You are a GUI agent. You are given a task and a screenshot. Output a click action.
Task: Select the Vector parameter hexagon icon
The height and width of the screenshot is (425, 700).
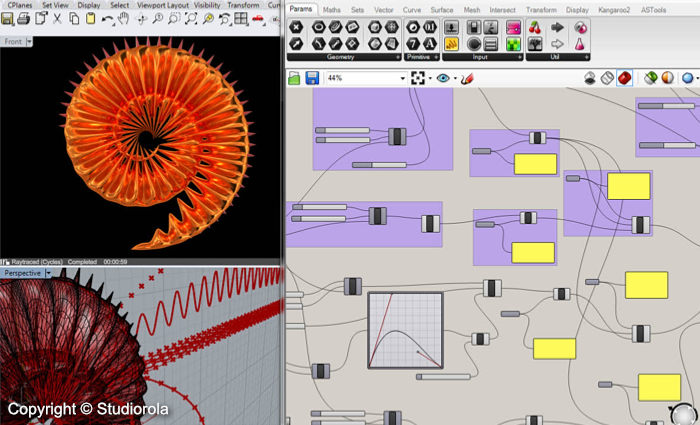click(x=296, y=43)
